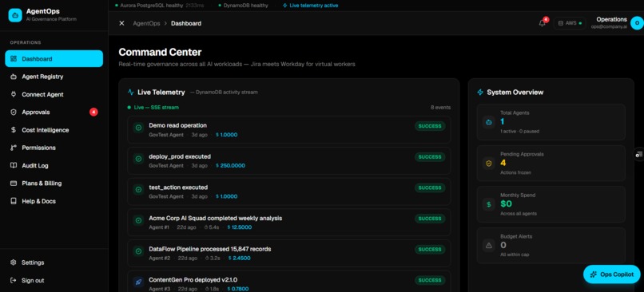Open Settings in the sidebar
Image resolution: width=644 pixels, height=292 pixels.
pyautogui.click(x=54, y=262)
